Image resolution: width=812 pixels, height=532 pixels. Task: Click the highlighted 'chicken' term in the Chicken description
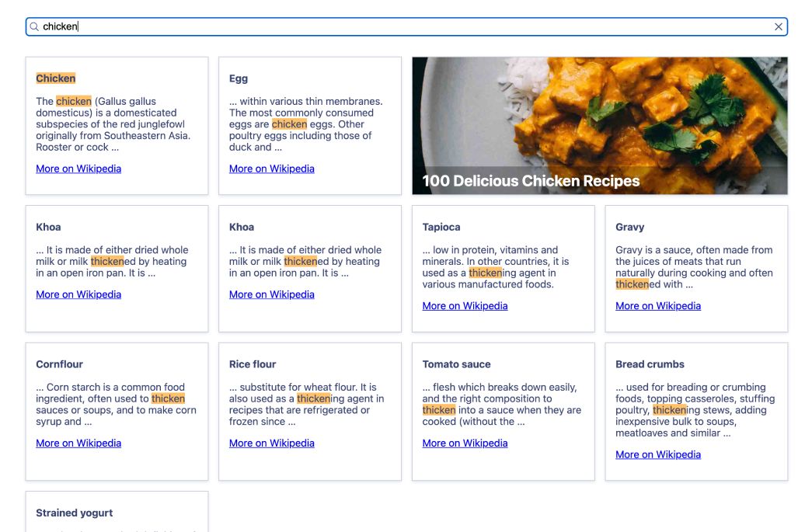coord(74,101)
